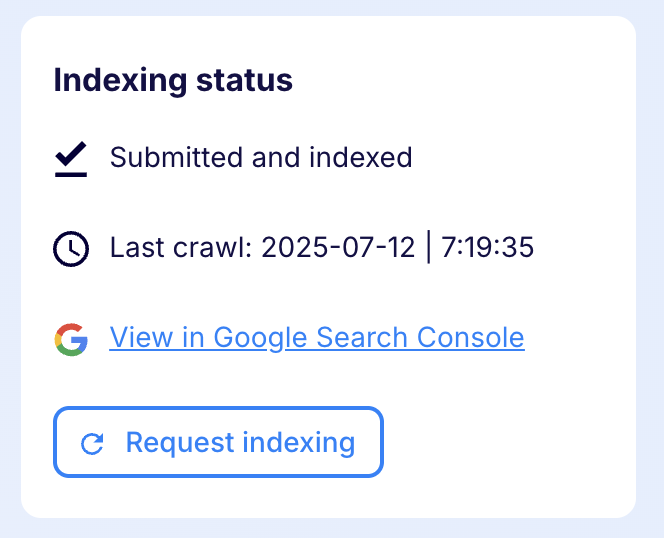Image resolution: width=664 pixels, height=538 pixels.
Task: Click the crawl date 2025-07-12
Action: point(338,247)
